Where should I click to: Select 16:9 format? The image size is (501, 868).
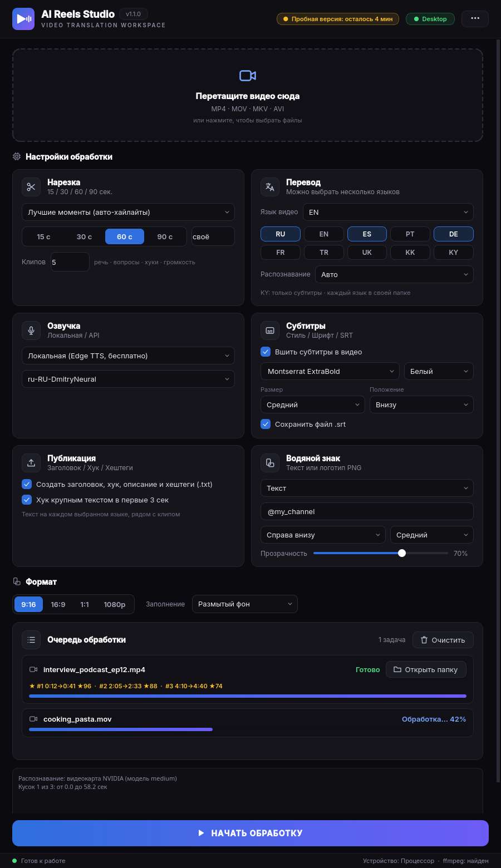point(58,604)
